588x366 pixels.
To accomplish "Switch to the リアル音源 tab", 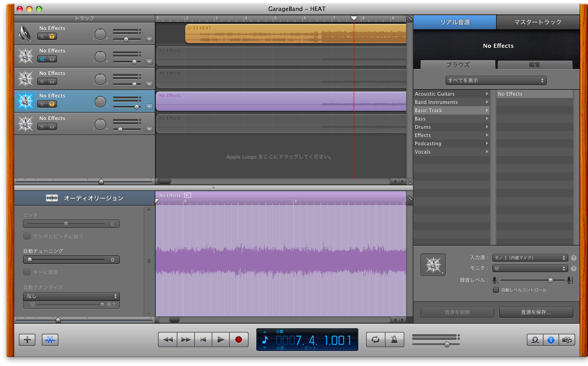I will click(455, 22).
